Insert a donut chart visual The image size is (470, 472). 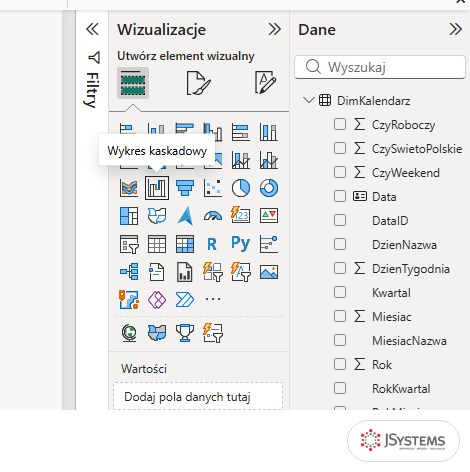(x=269, y=188)
